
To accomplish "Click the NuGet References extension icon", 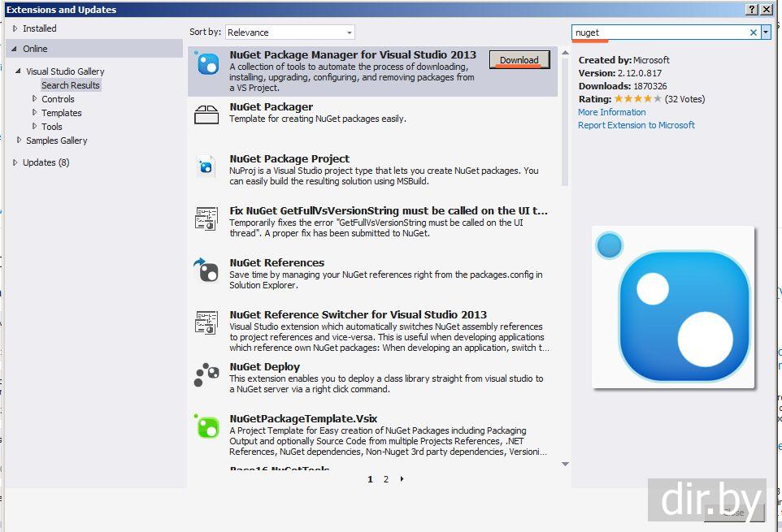I will 206,270.
